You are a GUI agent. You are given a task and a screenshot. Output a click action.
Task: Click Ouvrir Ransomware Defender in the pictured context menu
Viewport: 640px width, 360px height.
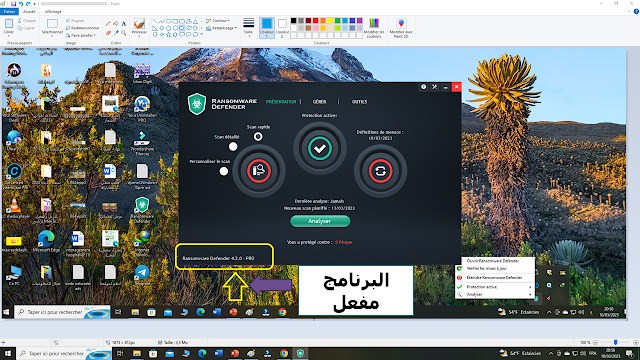pyautogui.click(x=493, y=261)
